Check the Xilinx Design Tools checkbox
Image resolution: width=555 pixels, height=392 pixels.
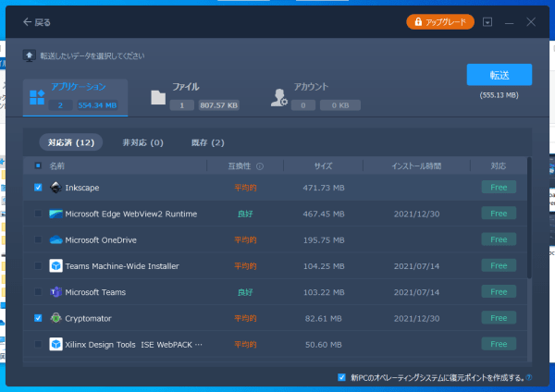(x=38, y=344)
